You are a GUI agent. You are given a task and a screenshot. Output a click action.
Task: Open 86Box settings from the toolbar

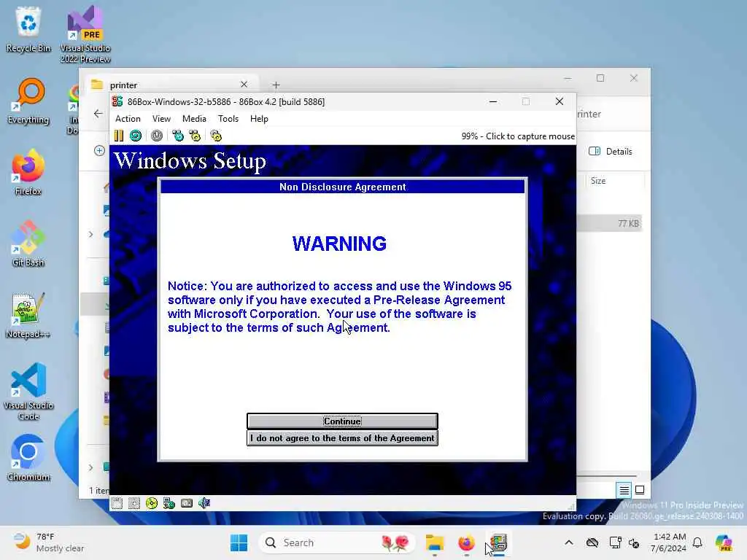[216, 136]
